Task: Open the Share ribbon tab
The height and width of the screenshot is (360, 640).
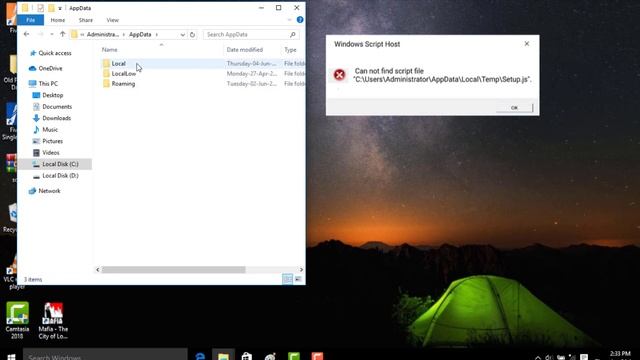Action: (86, 20)
